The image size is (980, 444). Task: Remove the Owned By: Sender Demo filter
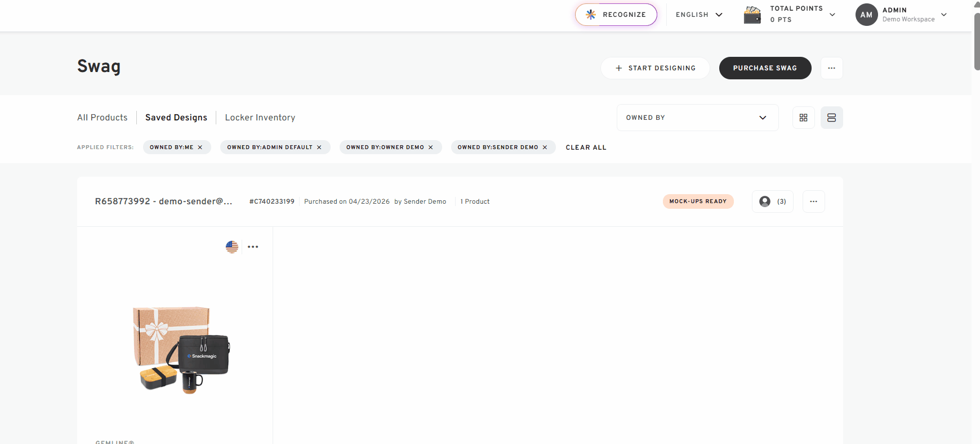(545, 147)
